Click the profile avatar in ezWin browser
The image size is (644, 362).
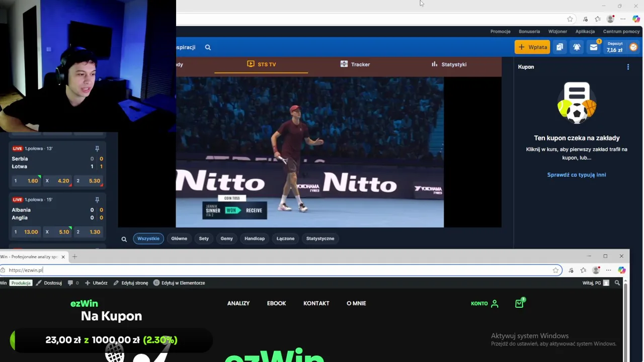click(x=596, y=270)
